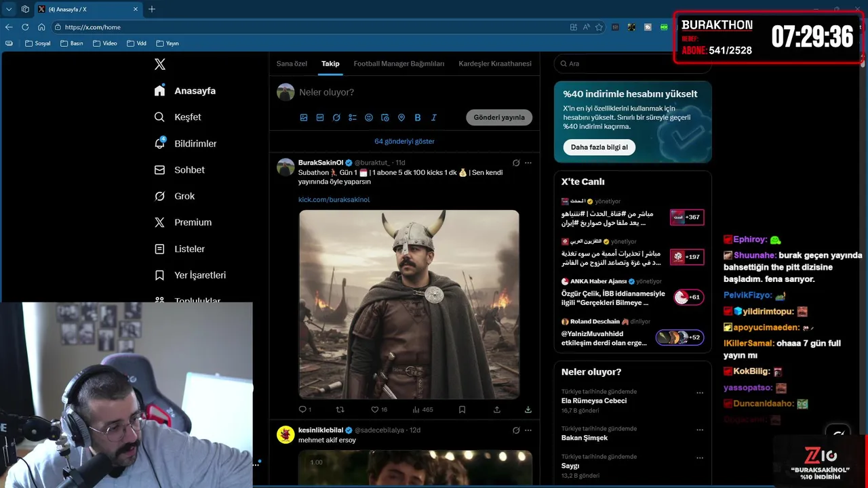Open the Viking image in the post

[x=409, y=304]
